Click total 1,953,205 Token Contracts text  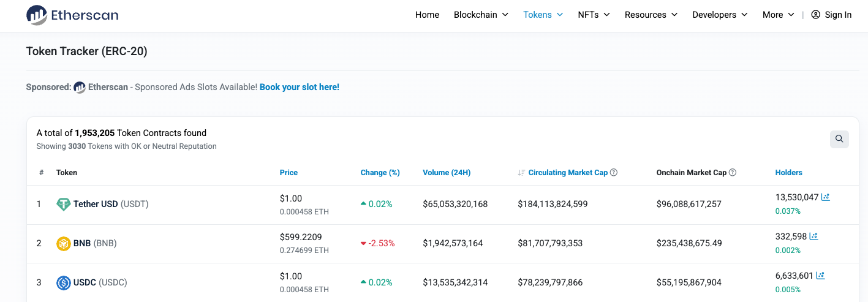point(121,133)
